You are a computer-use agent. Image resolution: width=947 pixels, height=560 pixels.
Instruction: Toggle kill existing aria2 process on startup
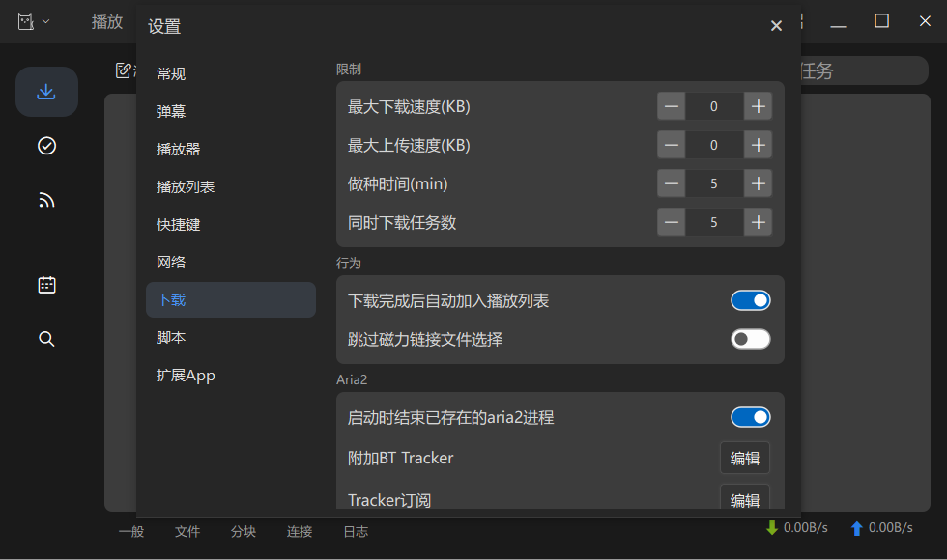click(x=751, y=417)
